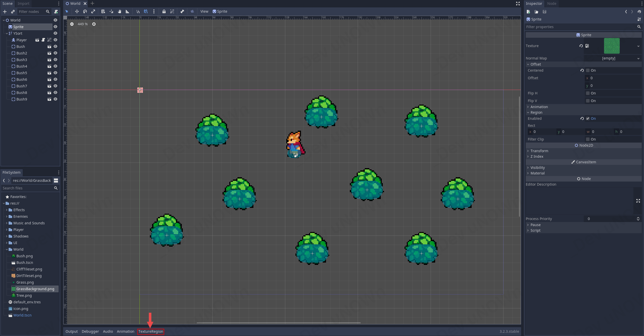
Task: Click the viewport distraction-free mode icon
Action: click(518, 4)
